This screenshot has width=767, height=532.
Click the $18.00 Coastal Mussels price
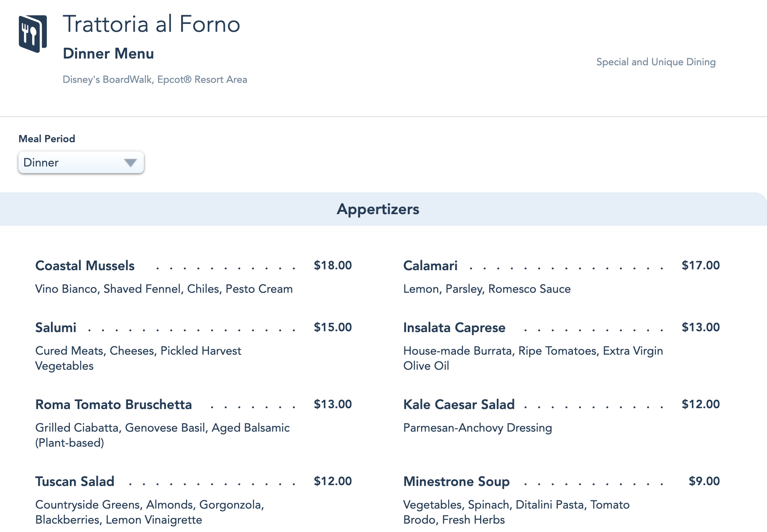[332, 265]
